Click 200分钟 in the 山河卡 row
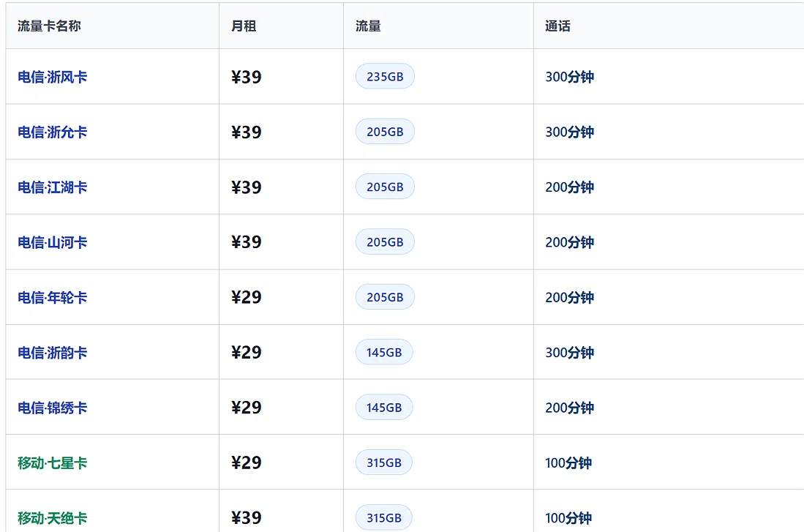Image resolution: width=804 pixels, height=532 pixels. (570, 242)
